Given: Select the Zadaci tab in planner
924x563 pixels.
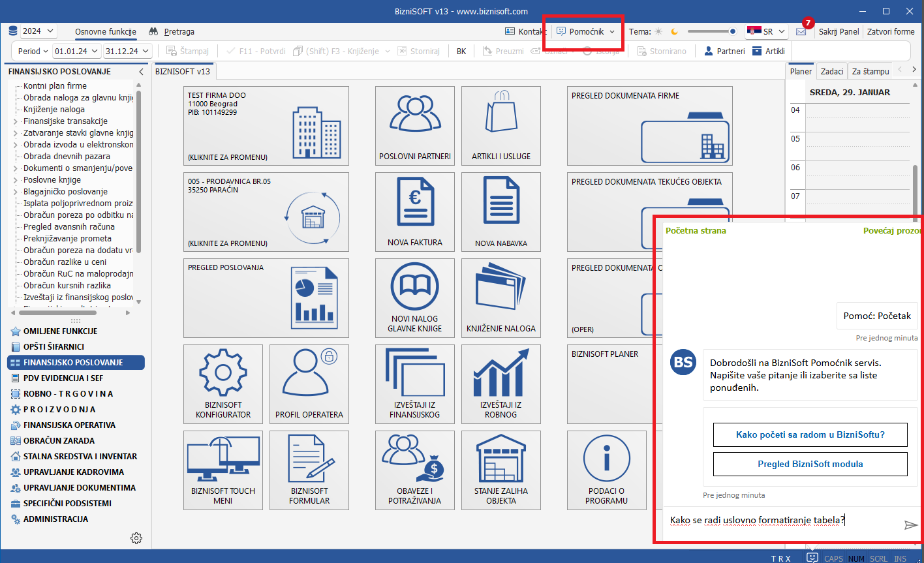Looking at the screenshot, I should [x=832, y=71].
